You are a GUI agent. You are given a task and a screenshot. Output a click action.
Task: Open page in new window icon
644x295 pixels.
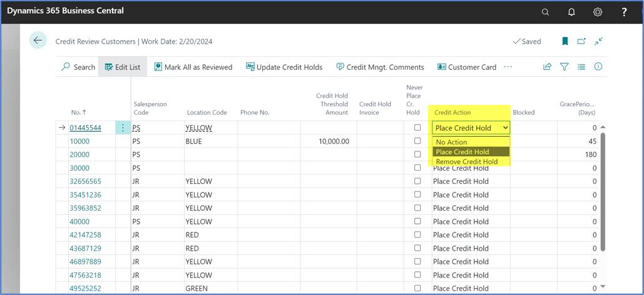[581, 41]
